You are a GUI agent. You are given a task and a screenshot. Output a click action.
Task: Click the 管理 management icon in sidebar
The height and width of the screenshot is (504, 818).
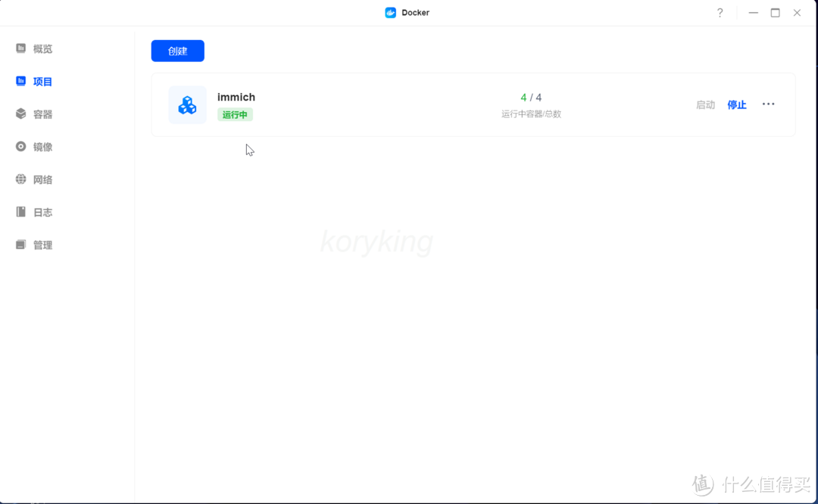pyautogui.click(x=21, y=245)
